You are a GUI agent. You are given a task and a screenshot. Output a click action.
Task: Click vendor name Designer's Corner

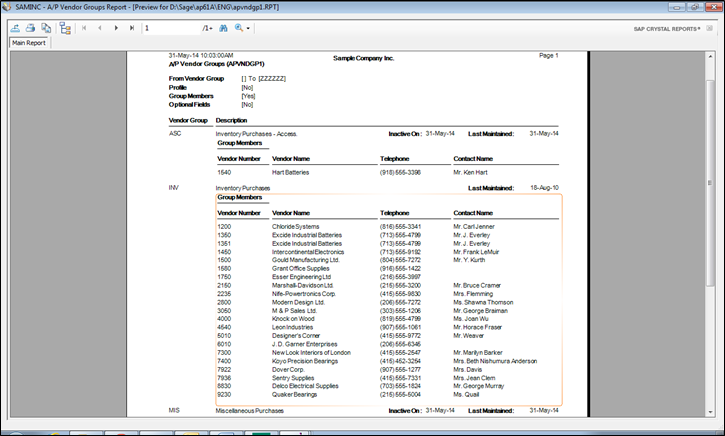point(296,336)
